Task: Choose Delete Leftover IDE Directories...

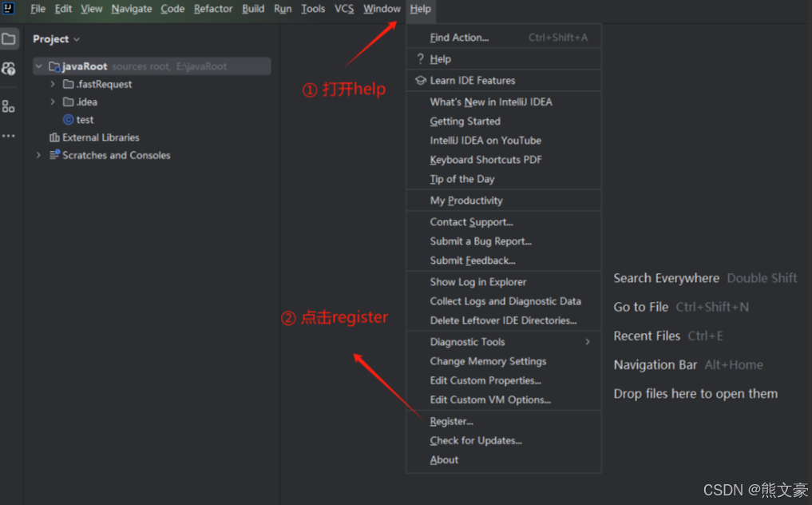Action: click(x=504, y=320)
